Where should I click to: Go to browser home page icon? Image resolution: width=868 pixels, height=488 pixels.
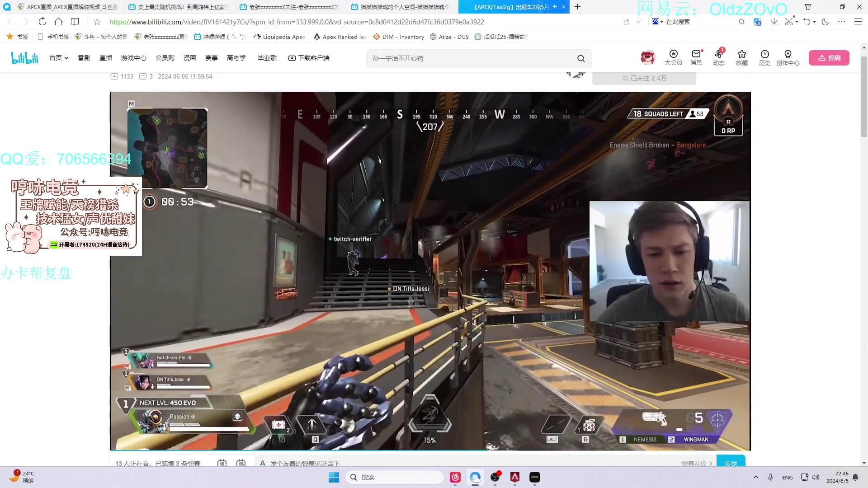tap(58, 22)
